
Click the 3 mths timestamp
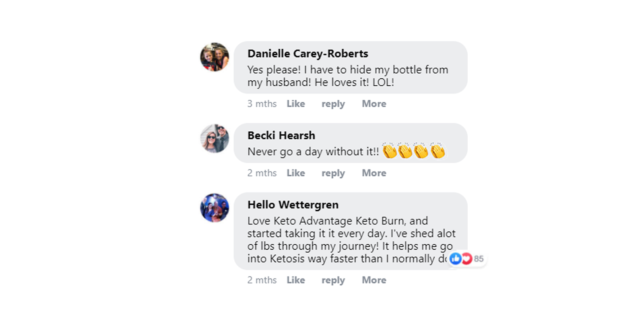(262, 104)
